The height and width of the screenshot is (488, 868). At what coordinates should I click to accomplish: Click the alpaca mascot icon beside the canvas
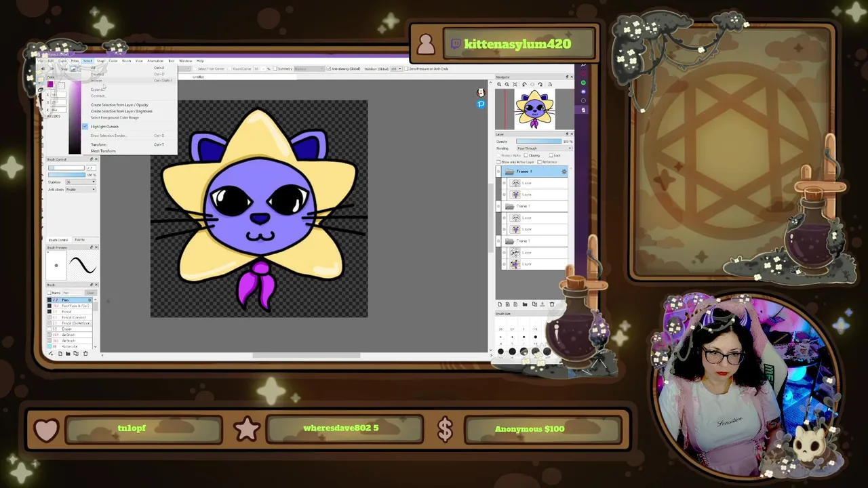(481, 92)
